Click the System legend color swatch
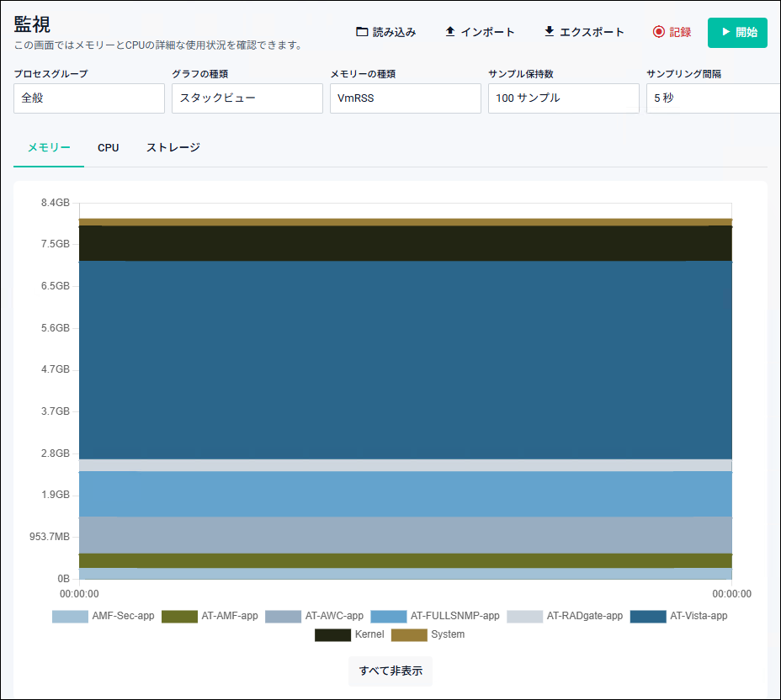Image resolution: width=781 pixels, height=700 pixels. pos(409,634)
